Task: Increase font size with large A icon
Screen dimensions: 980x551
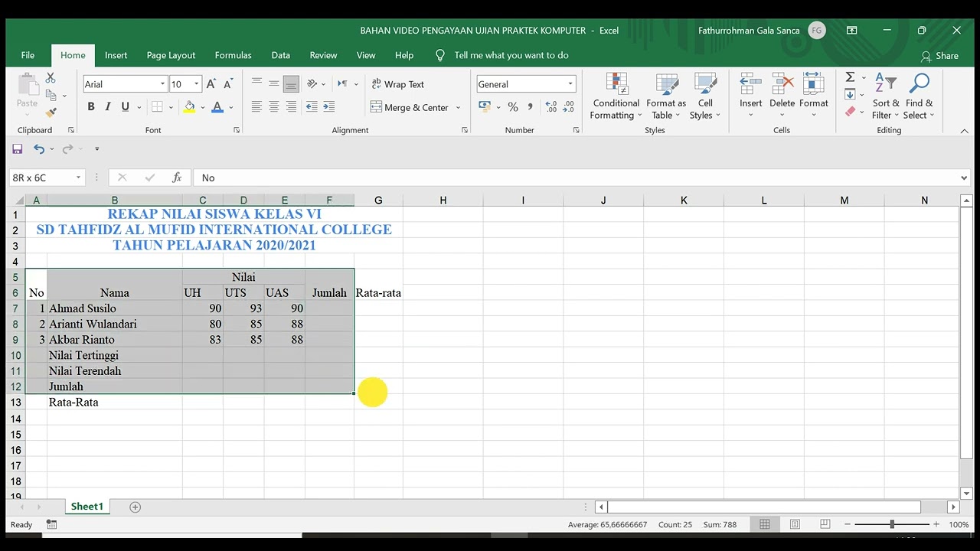Action: click(211, 84)
